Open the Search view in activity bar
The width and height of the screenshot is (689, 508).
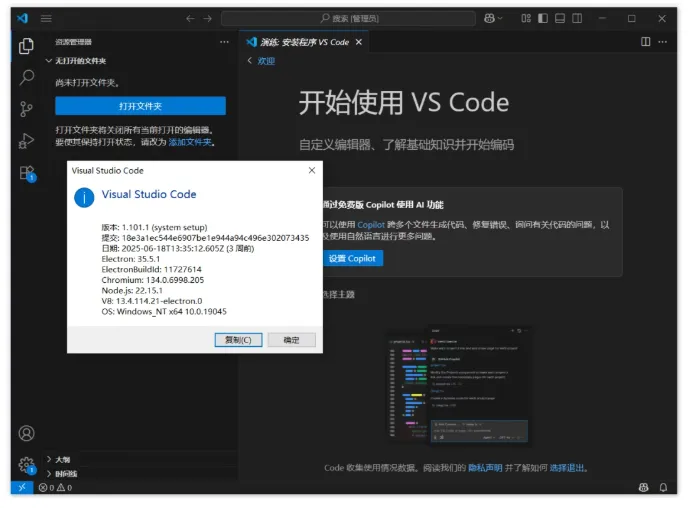[x=26, y=77]
